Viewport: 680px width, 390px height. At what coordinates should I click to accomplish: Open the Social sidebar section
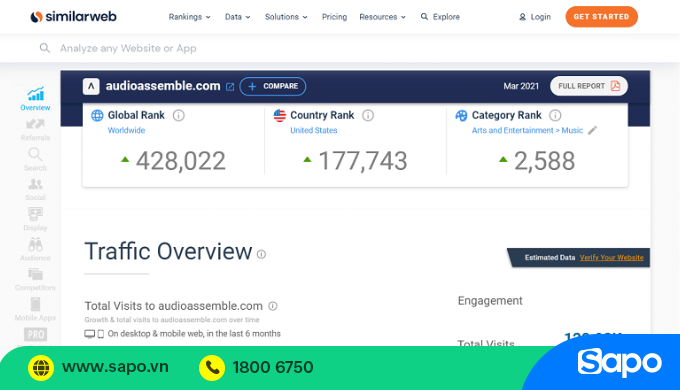tap(35, 190)
